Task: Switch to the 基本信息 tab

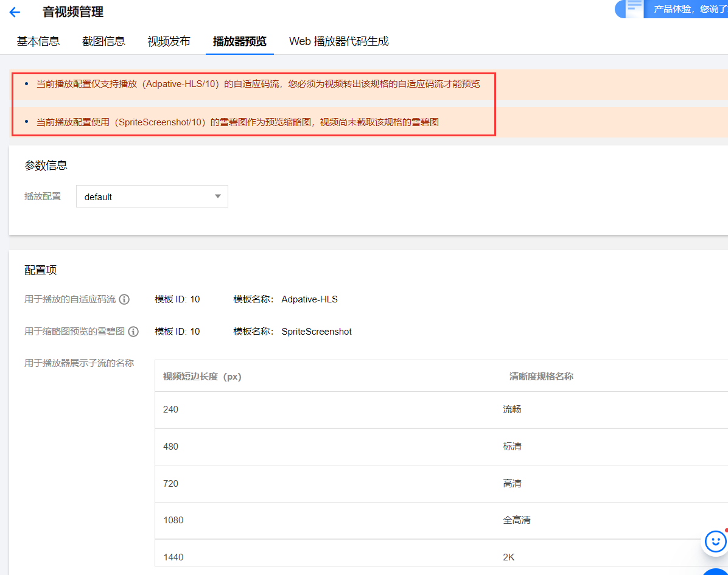Action: [38, 41]
